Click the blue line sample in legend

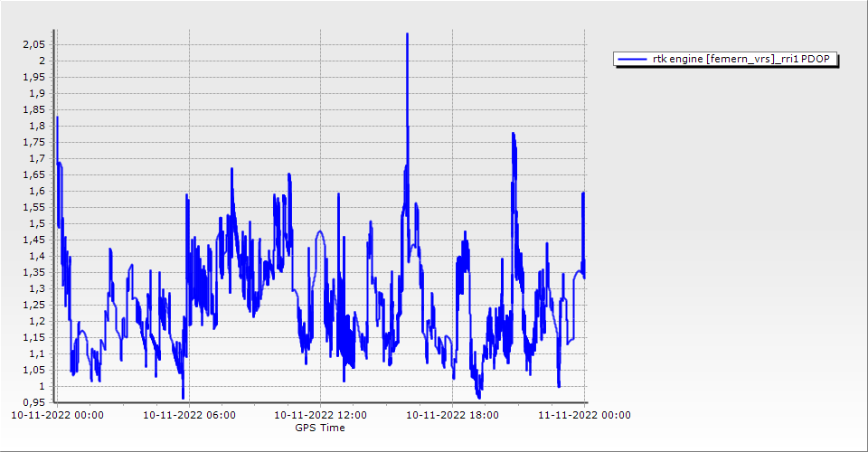627,60
